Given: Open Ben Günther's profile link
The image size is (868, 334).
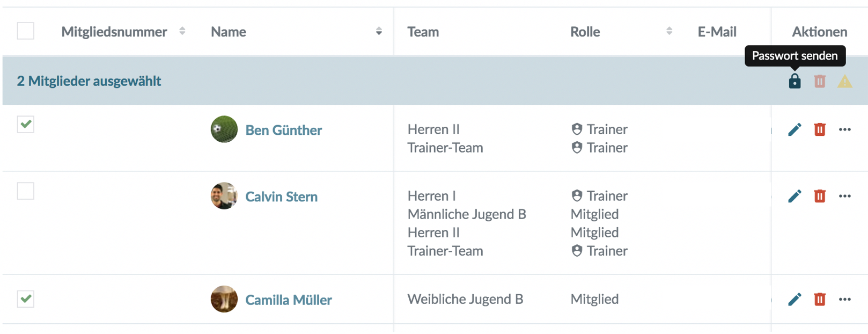Looking at the screenshot, I should pos(283,130).
